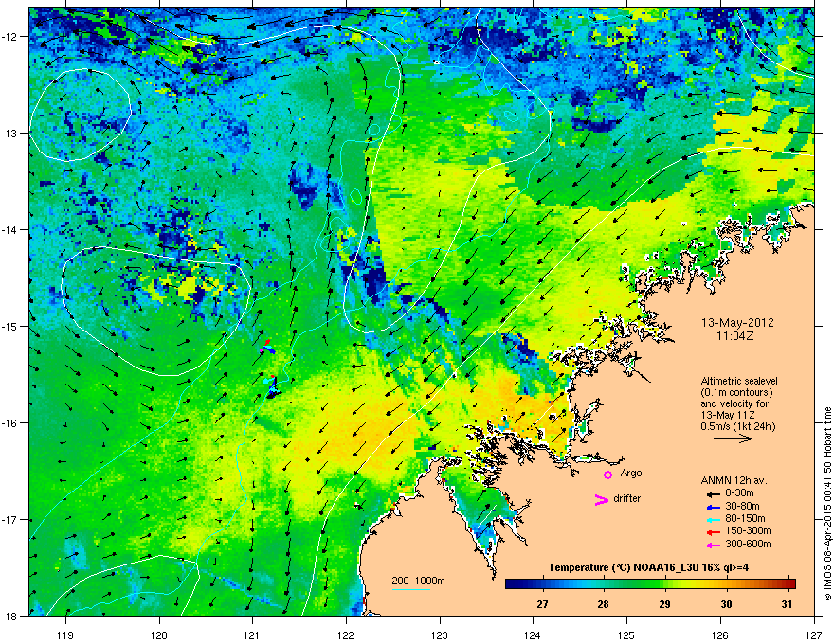Click the '(0.1m contours)' text

[x=737, y=393]
